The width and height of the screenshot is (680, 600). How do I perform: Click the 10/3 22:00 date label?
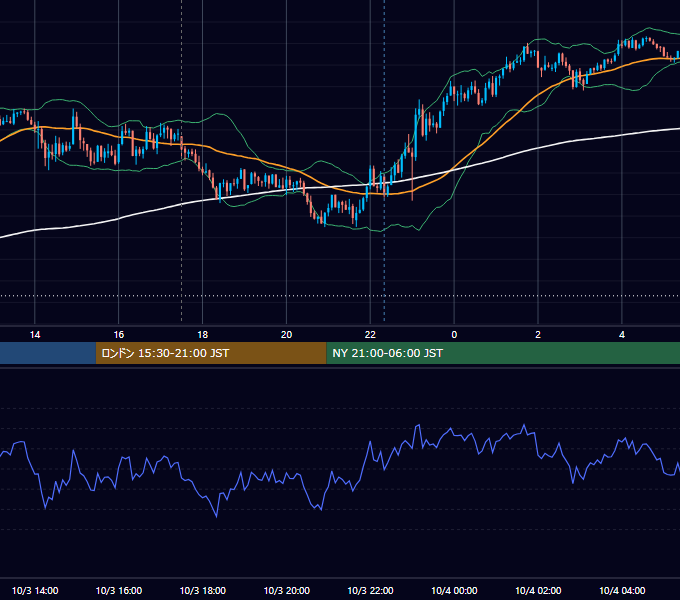(x=370, y=590)
